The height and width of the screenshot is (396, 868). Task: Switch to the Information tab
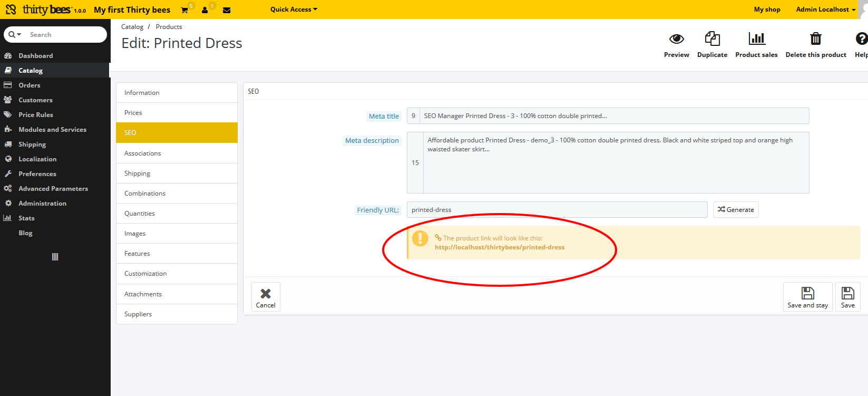[x=177, y=93]
